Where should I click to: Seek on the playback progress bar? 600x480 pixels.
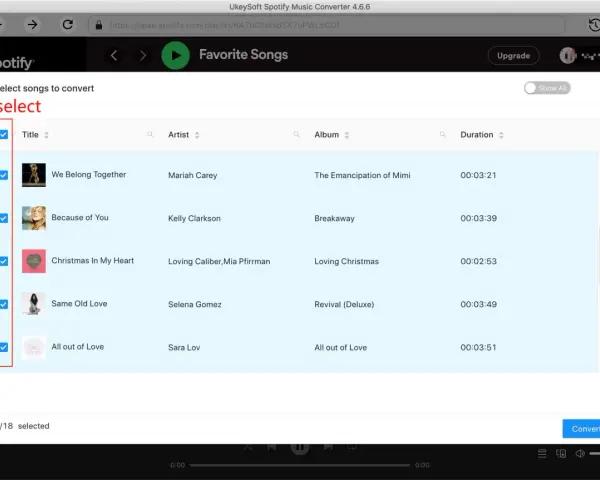click(300, 465)
